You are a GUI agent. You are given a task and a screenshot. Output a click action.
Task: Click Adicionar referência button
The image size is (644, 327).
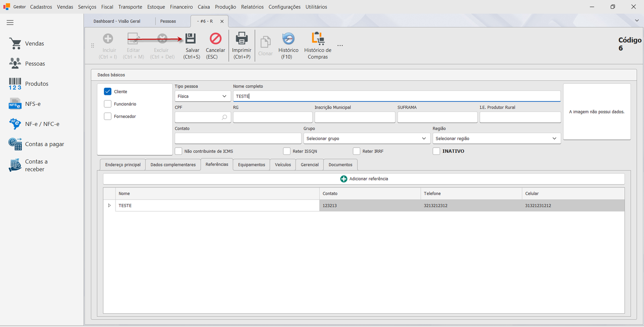click(364, 179)
